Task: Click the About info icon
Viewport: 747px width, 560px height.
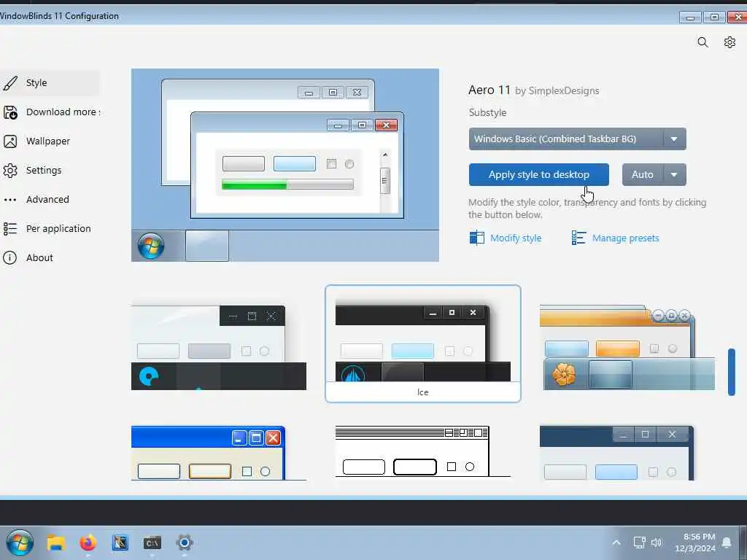Action: tap(10, 257)
